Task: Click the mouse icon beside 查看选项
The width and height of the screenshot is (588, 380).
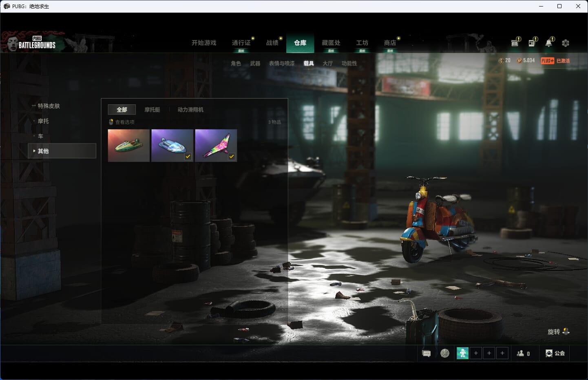Action: pyautogui.click(x=111, y=122)
